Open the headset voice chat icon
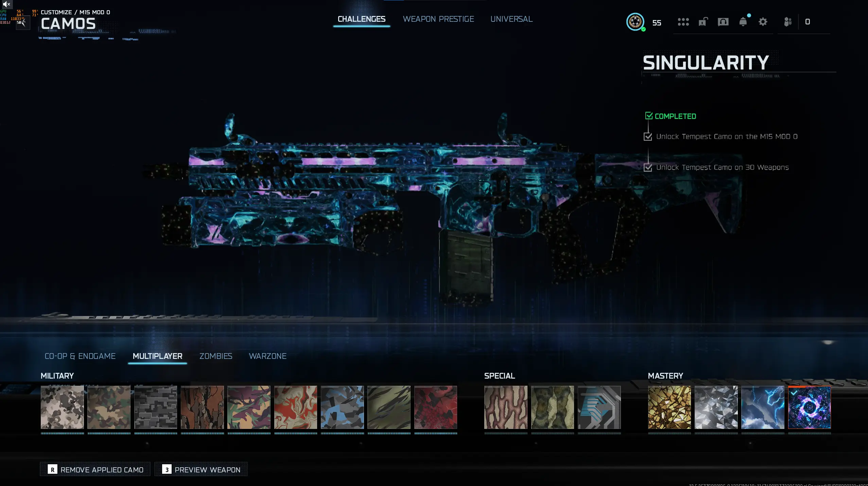 (723, 22)
